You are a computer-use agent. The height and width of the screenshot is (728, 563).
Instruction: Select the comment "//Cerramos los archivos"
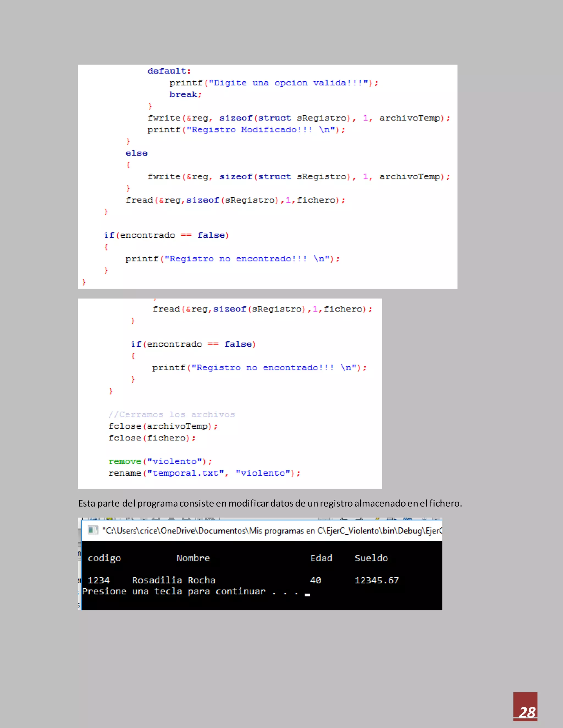point(172,415)
